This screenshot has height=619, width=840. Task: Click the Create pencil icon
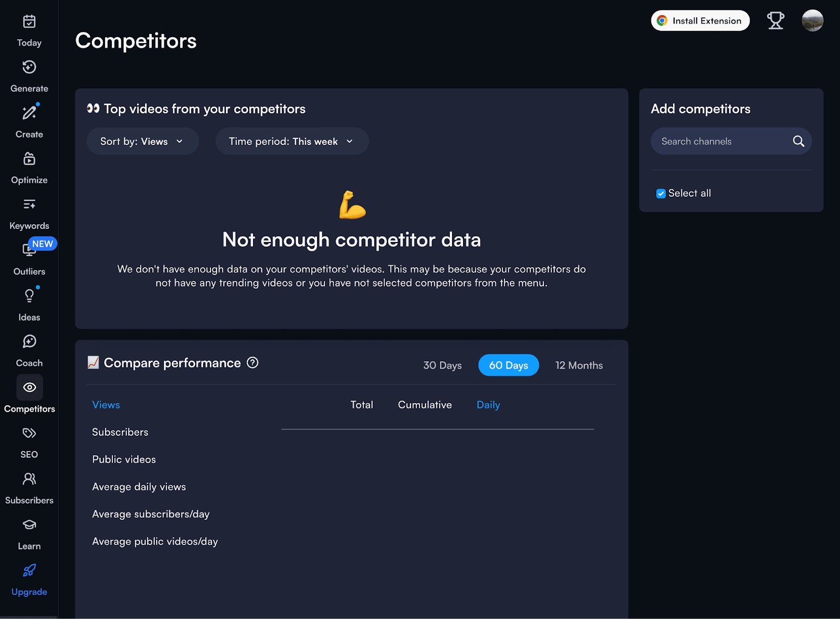(x=29, y=113)
